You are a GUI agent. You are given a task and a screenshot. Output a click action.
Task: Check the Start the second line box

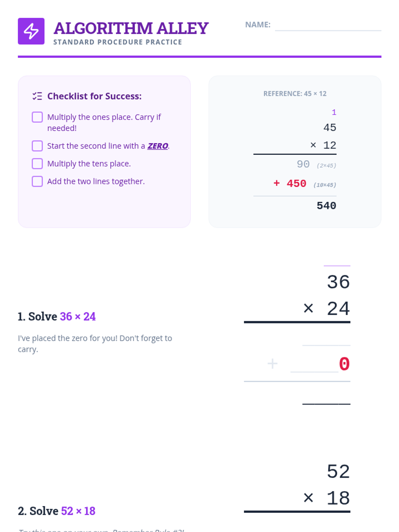pyautogui.click(x=37, y=146)
